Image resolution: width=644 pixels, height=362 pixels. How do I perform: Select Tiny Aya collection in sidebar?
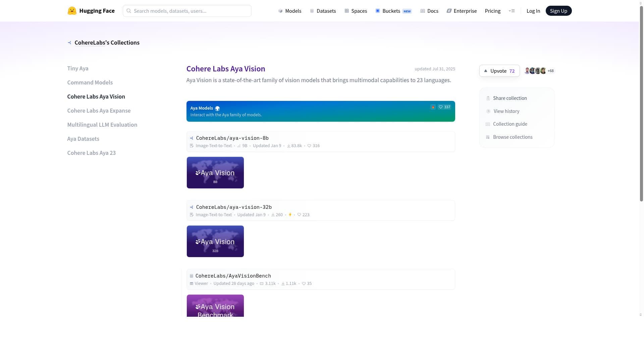[78, 68]
